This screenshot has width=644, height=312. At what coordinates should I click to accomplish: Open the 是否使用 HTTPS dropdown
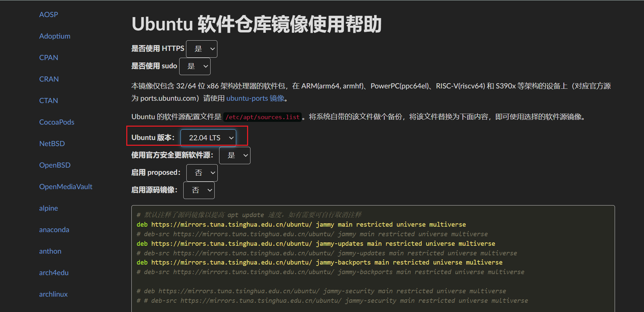[x=202, y=49]
